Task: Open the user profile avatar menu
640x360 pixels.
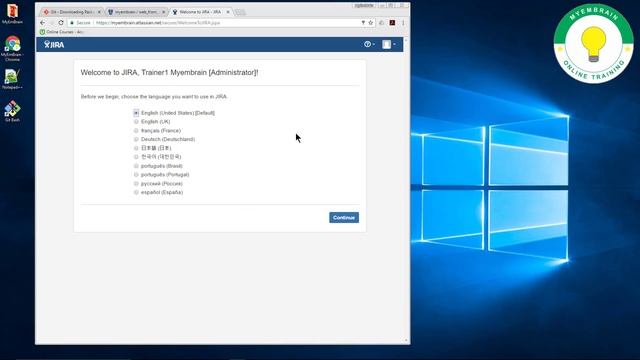Action: tap(389, 44)
